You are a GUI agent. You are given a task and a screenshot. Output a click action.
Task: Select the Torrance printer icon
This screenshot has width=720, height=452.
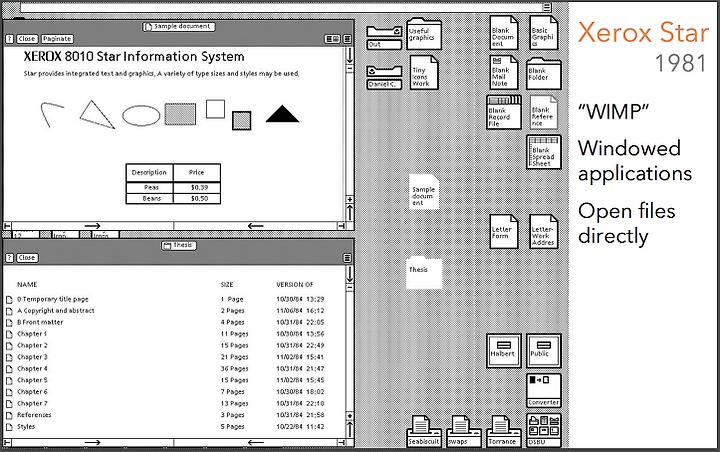504,431
